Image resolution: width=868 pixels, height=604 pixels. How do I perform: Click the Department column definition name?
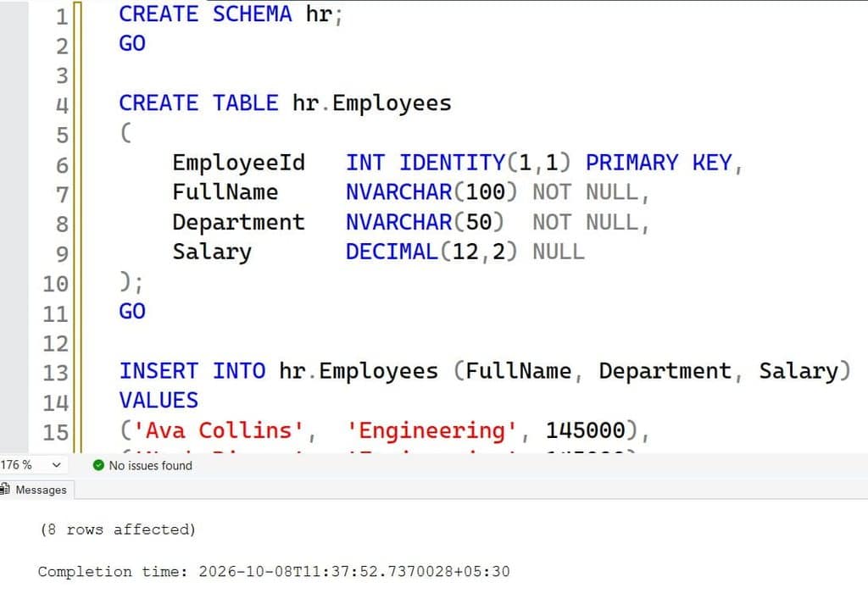tap(238, 222)
